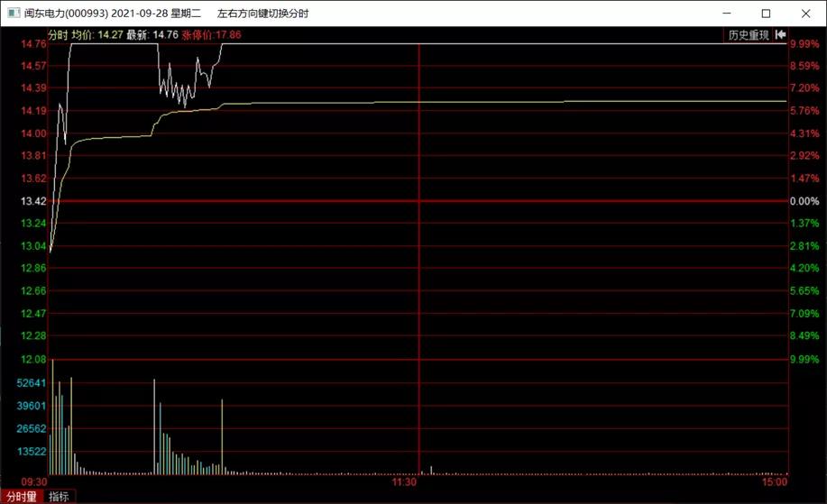
Task: Click the 11:30 time axis label
Action: coord(404,481)
